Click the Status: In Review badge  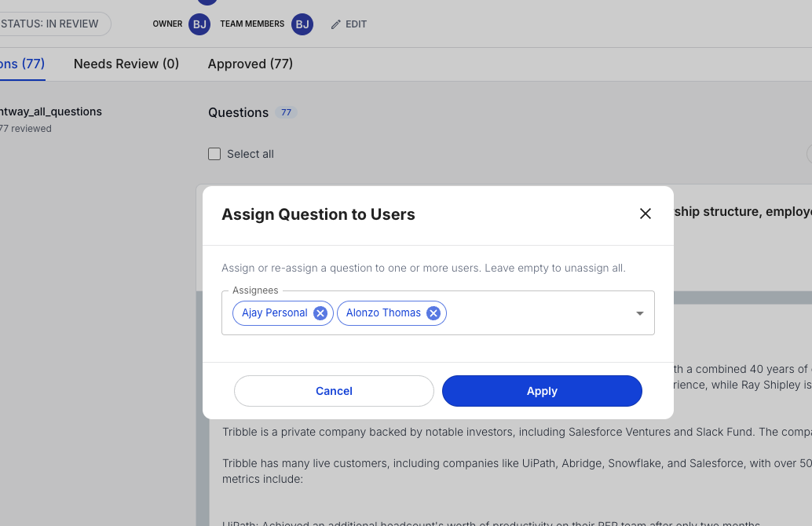coord(47,24)
